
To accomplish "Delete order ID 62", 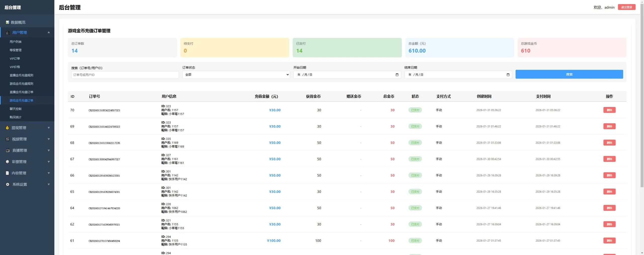I will (x=609, y=224).
